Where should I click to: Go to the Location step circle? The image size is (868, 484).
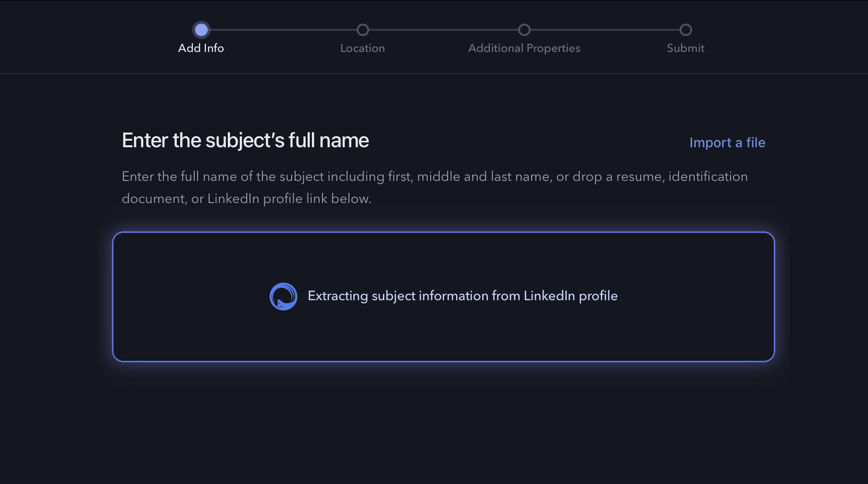[x=363, y=30]
